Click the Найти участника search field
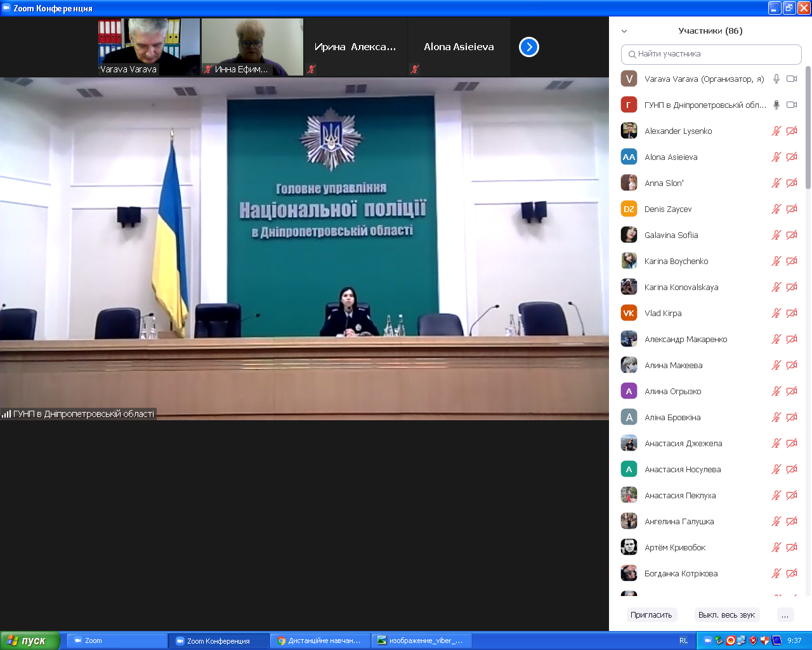The image size is (812, 650). tap(711, 54)
